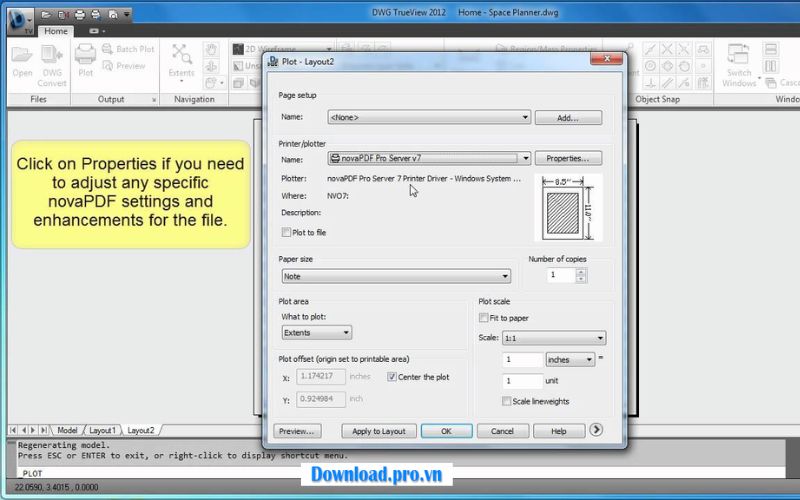Expand the Output panel dialog launcher arrow
Viewport: 800px width, 500px height.
click(154, 99)
